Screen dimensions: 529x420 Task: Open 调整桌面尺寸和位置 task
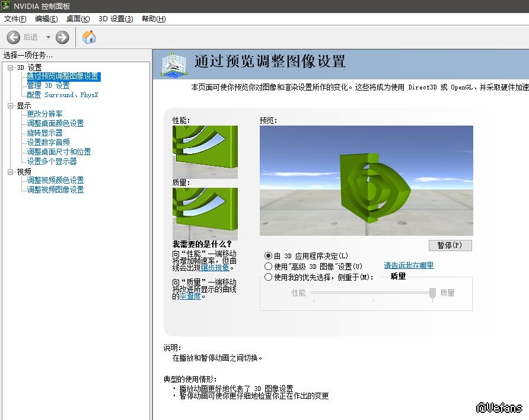click(59, 152)
